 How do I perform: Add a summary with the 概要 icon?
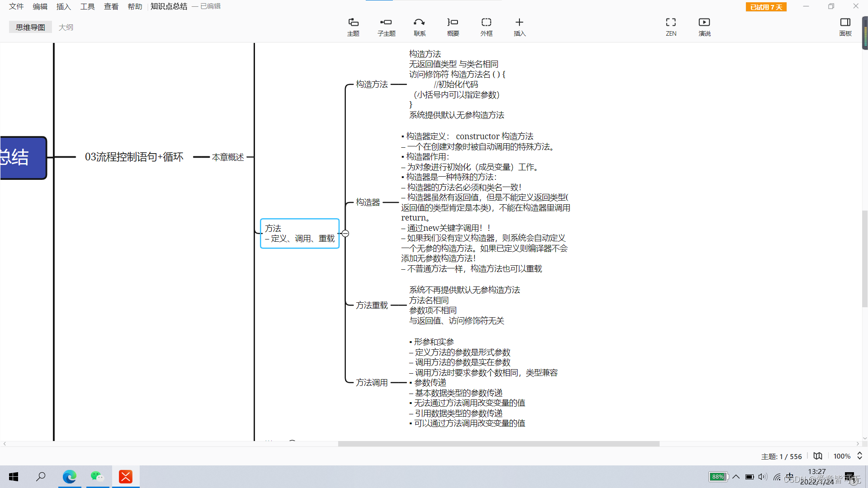pyautogui.click(x=453, y=27)
